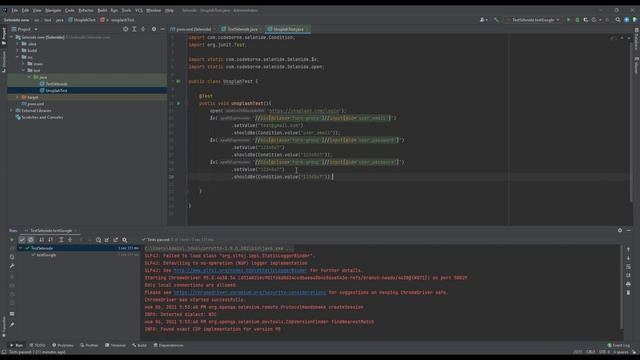Hide the Project panel with minus icon
This screenshot has height=360, width=640.
162,29
